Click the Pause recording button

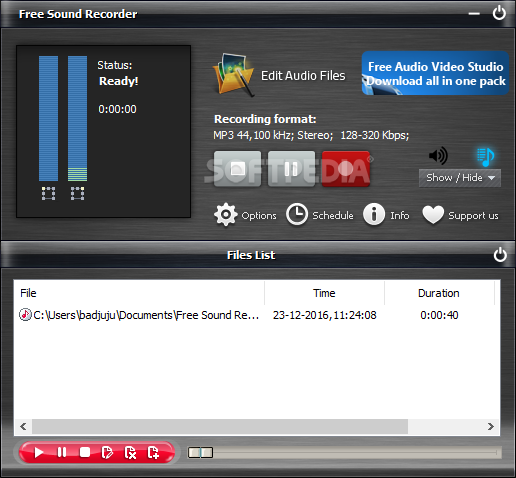pos(291,169)
